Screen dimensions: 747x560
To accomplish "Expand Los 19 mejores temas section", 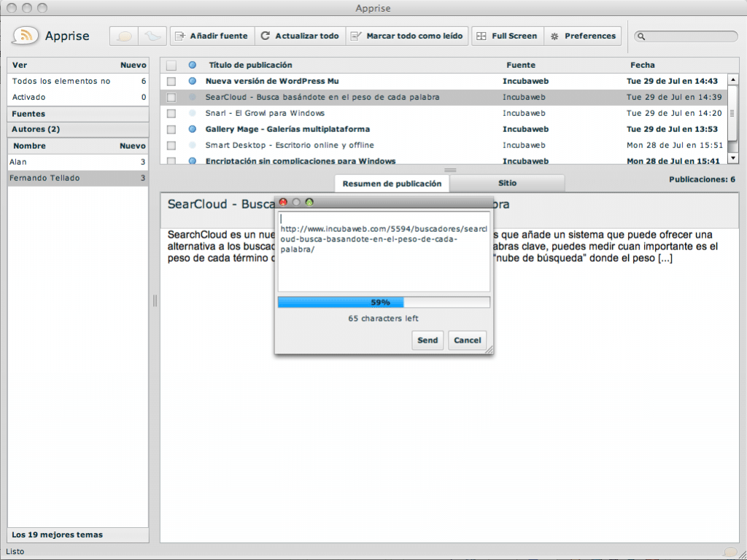I will 78,534.
